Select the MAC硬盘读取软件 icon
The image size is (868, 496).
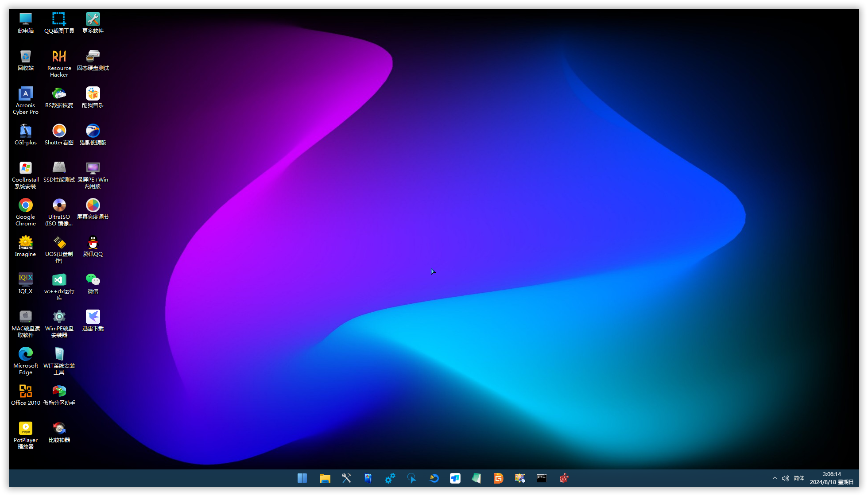click(x=26, y=324)
